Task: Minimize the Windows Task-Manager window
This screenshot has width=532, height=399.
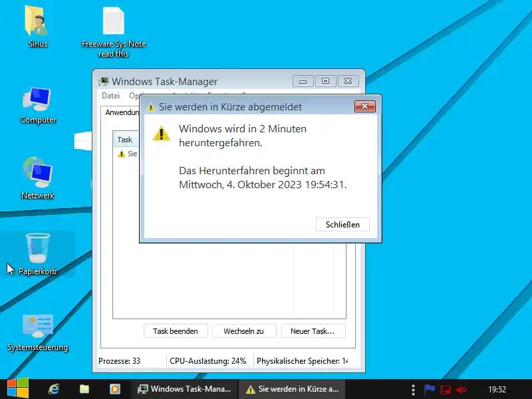Action: click(303, 81)
